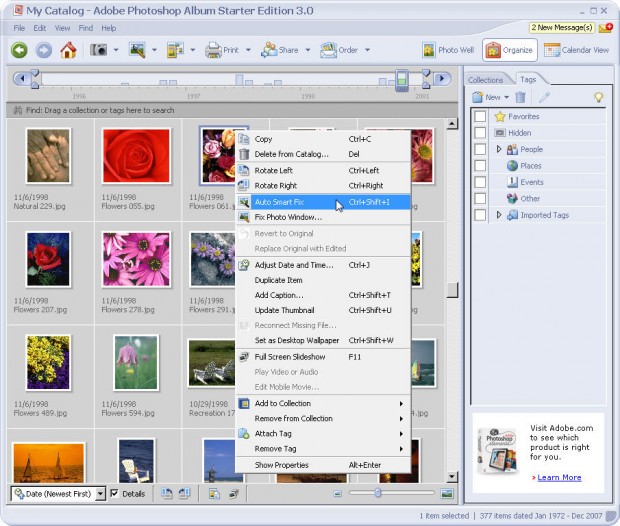The width and height of the screenshot is (620, 526).
Task: Click the scroll down arrow in photo well
Action: click(452, 477)
